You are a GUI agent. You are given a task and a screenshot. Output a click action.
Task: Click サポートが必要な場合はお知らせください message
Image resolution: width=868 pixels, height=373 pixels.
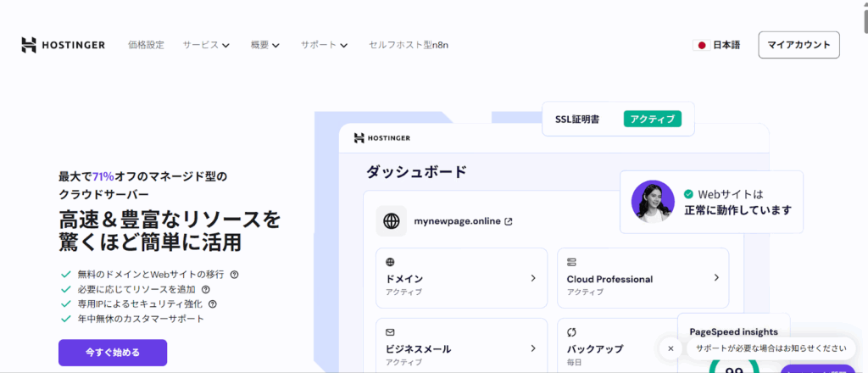(x=771, y=348)
